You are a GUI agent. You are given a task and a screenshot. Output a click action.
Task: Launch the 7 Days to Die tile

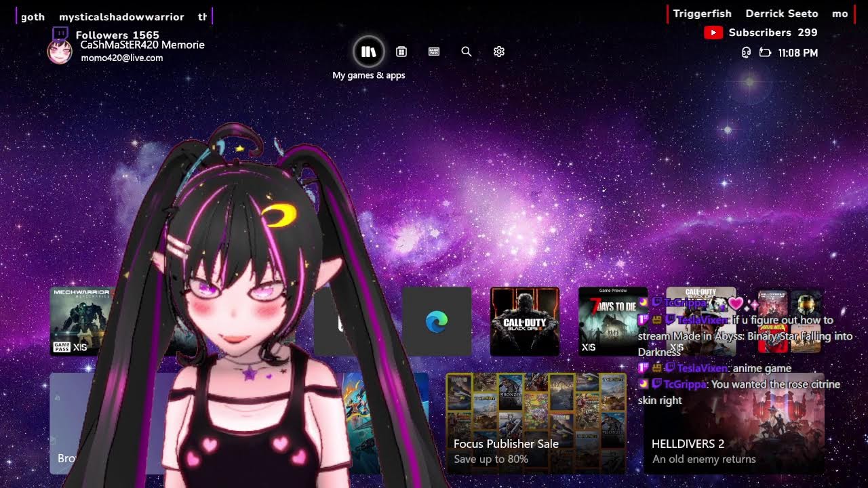tap(613, 321)
